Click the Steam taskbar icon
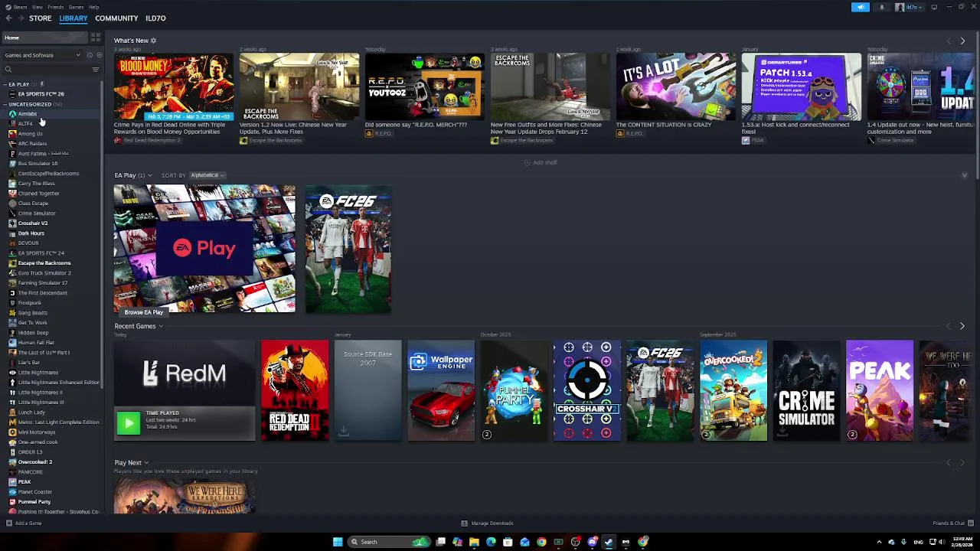Viewport: 980px width, 551px height. [609, 542]
